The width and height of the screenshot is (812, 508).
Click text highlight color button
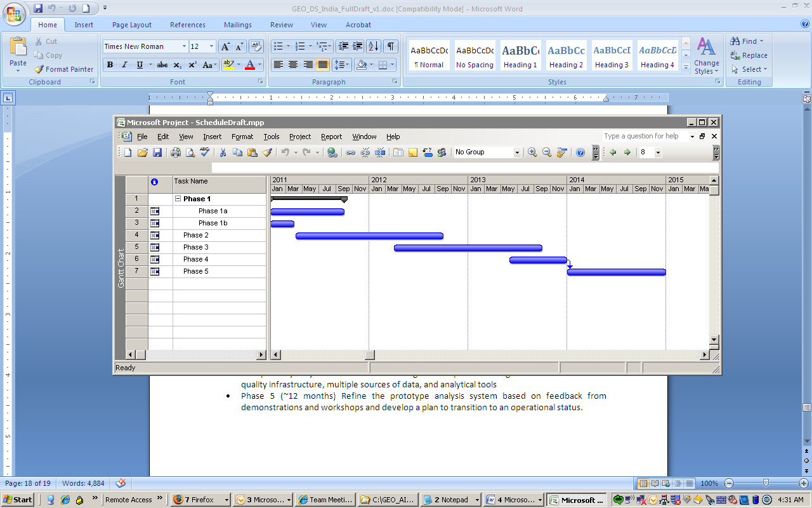229,65
